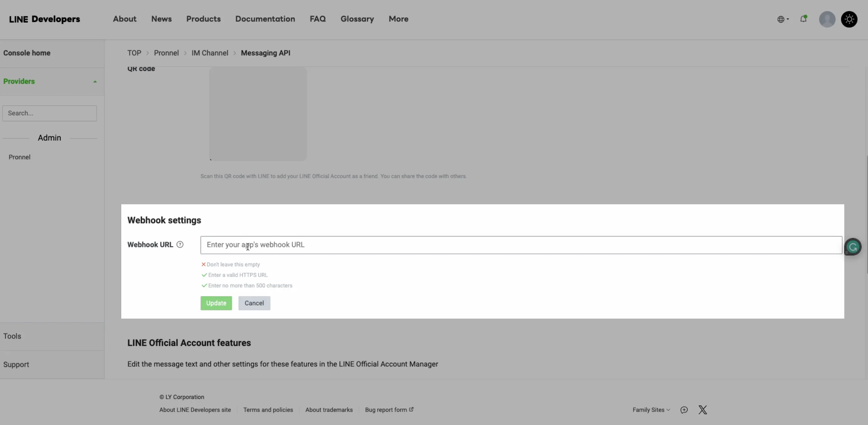The width and height of the screenshot is (868, 425).
Task: Open Documentation in the top navigation
Action: pos(265,19)
